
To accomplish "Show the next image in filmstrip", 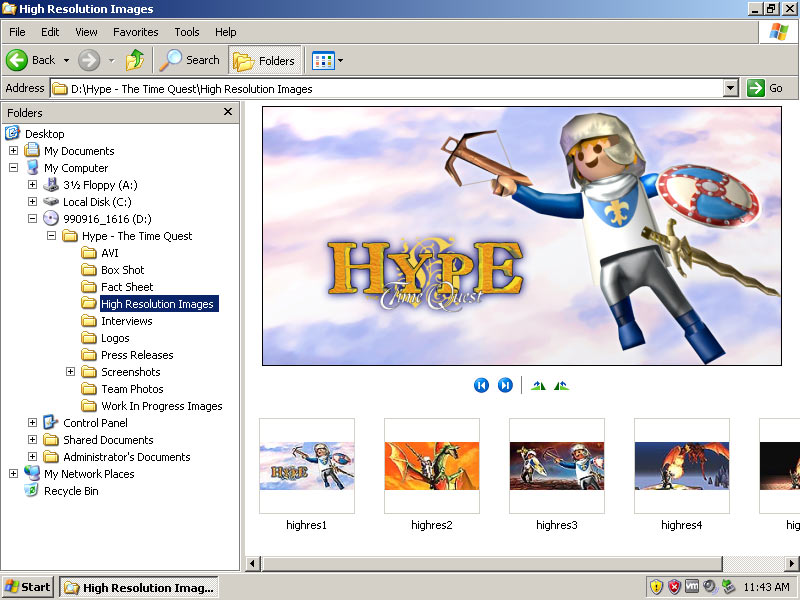I will click(x=505, y=385).
